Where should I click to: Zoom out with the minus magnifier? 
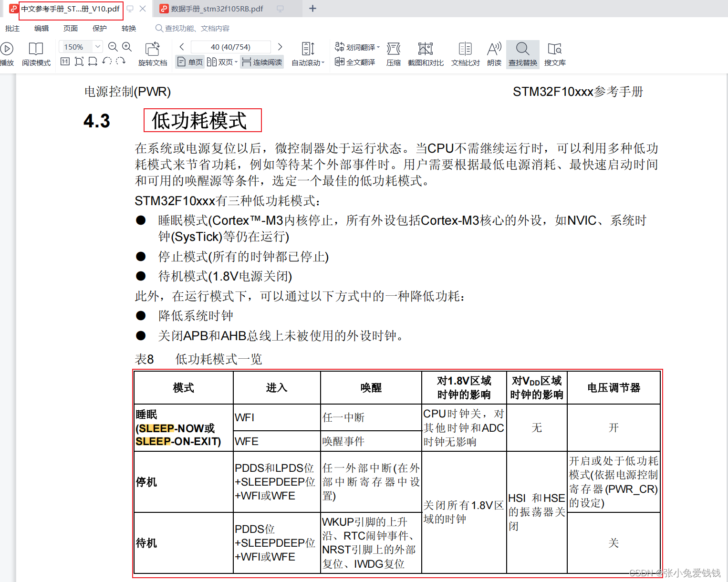(113, 47)
